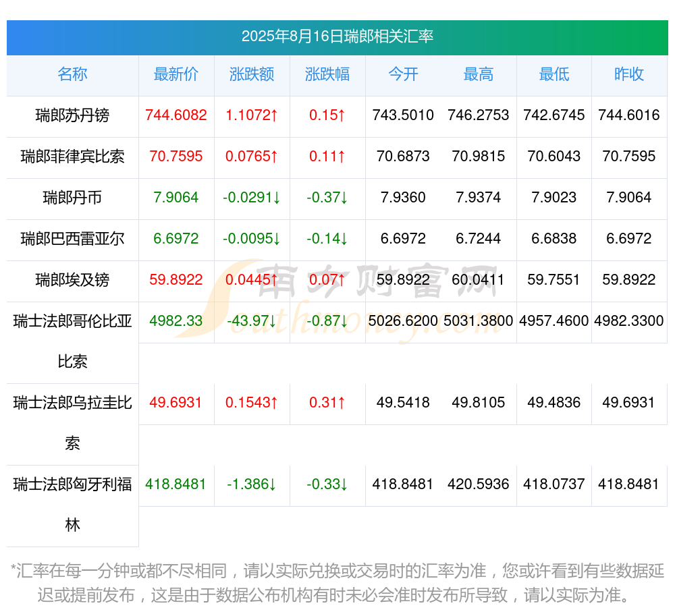Click the 最低 column header
Screen dimensions: 675x616
tap(554, 74)
